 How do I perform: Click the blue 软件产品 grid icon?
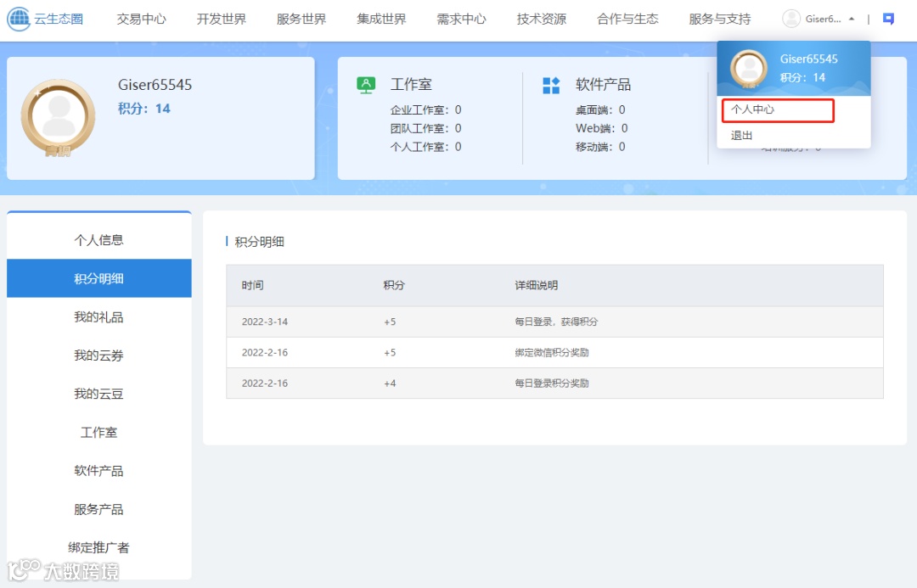[551, 86]
